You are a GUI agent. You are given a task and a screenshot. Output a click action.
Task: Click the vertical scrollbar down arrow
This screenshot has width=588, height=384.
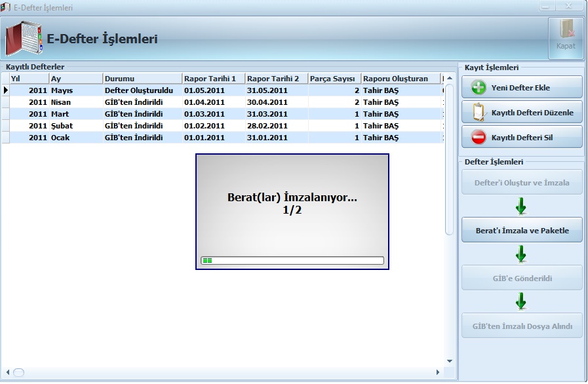[450, 361]
